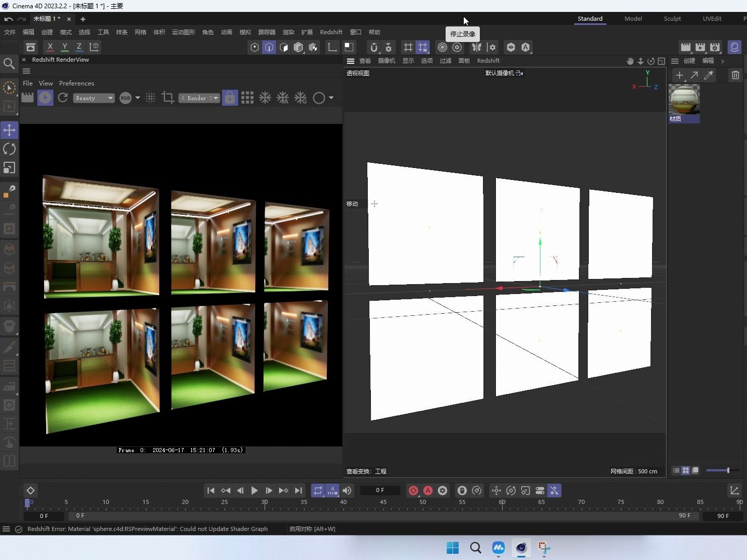Click the end frame 90 F field
The height and width of the screenshot is (560, 747).
[723, 516]
